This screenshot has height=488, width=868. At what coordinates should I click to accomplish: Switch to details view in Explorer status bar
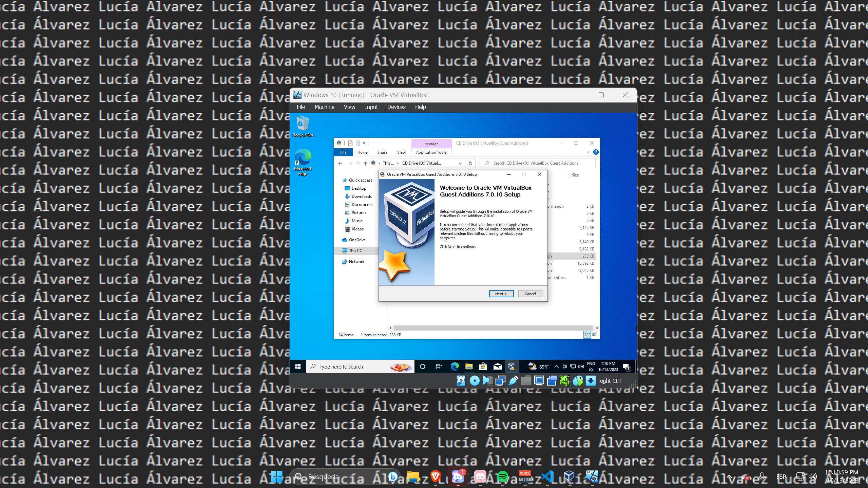tap(586, 335)
